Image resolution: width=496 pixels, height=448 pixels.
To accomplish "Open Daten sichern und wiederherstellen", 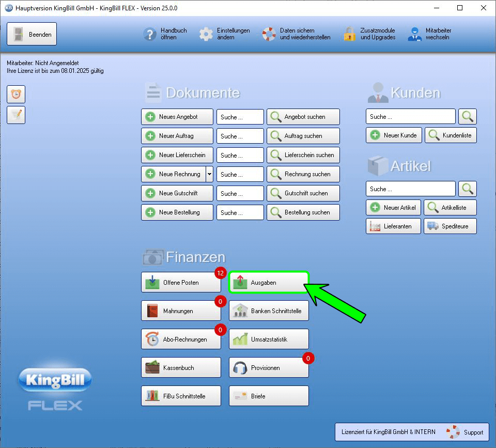I will coord(296,34).
